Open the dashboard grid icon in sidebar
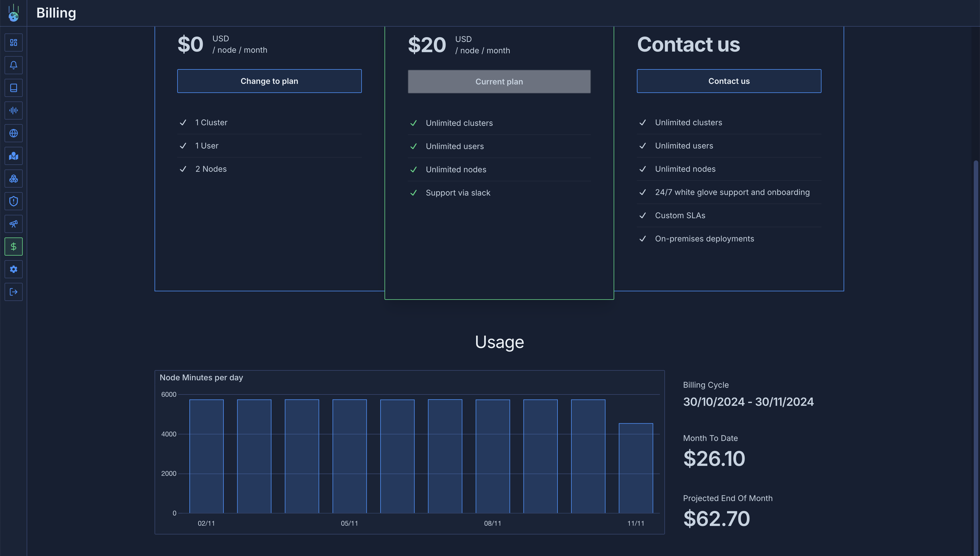 pyautogui.click(x=13, y=43)
